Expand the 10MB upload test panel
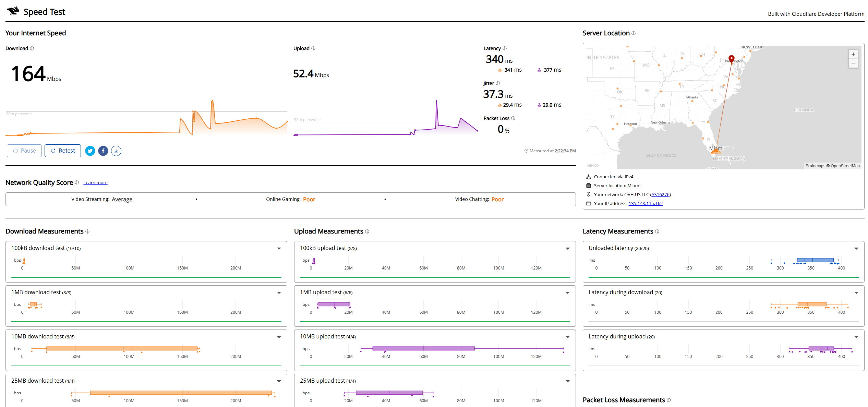The image size is (868, 407). pyautogui.click(x=568, y=337)
